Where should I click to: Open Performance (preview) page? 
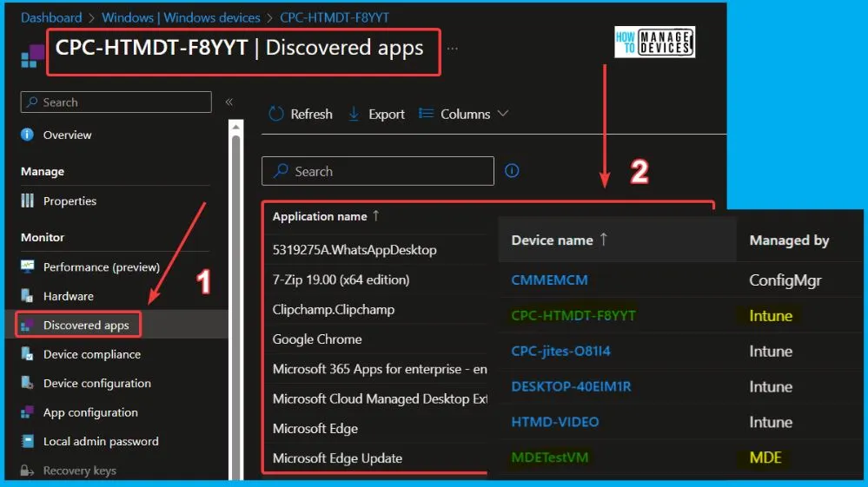point(102,267)
